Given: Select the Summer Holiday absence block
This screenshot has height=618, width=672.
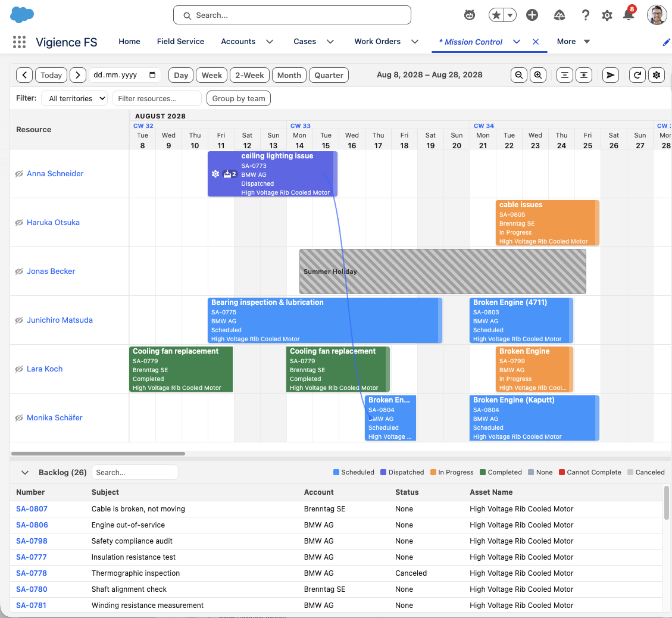Looking at the screenshot, I should (x=443, y=271).
